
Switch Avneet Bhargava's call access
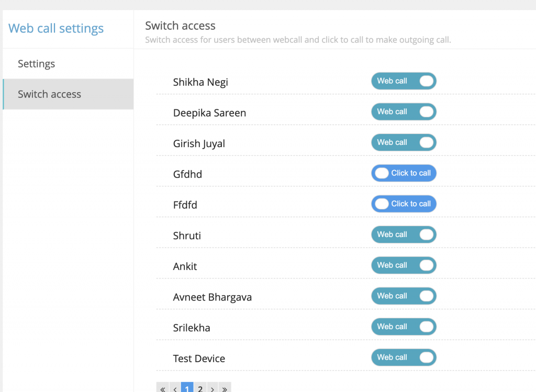coord(404,296)
